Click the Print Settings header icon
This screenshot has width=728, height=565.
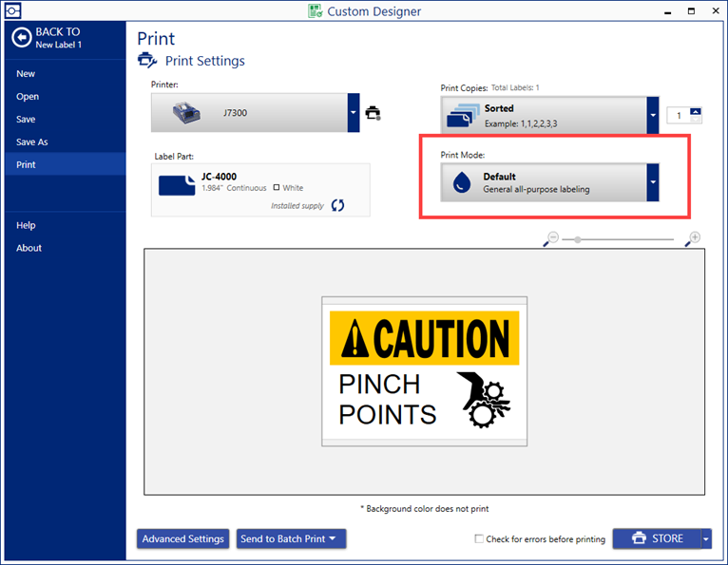tap(147, 61)
